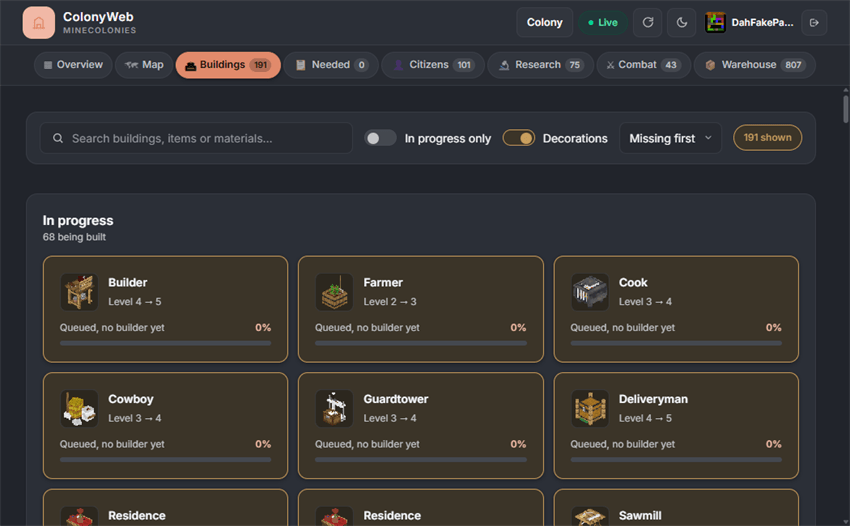Click the Level 2 → 3 text under Farmer
The image size is (850, 526).
[x=390, y=302]
